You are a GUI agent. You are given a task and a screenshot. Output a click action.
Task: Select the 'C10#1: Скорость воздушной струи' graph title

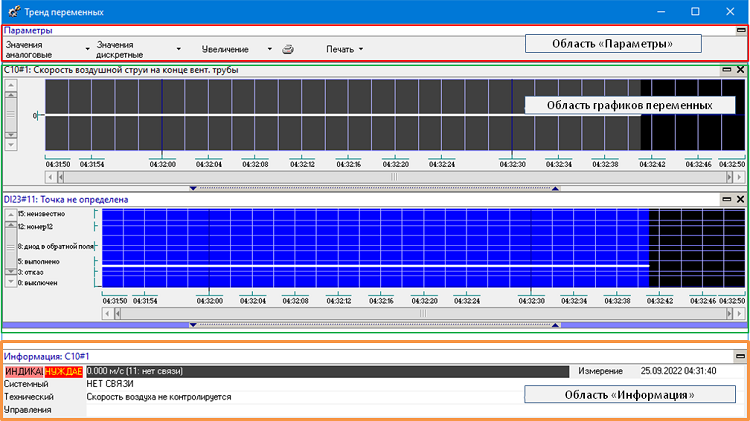pos(121,70)
